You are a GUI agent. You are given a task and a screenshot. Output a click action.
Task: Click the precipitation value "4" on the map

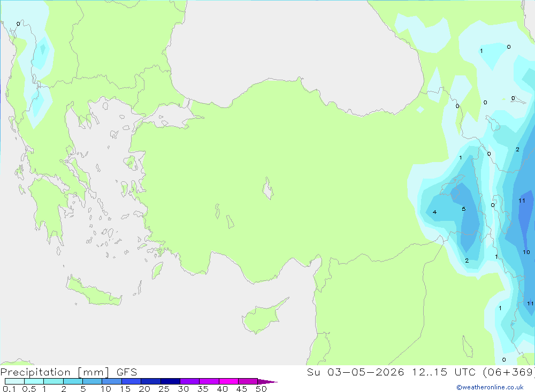pyautogui.click(x=434, y=212)
